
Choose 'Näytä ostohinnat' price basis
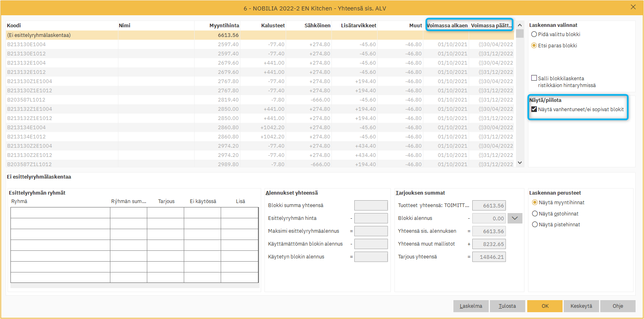pyautogui.click(x=535, y=214)
